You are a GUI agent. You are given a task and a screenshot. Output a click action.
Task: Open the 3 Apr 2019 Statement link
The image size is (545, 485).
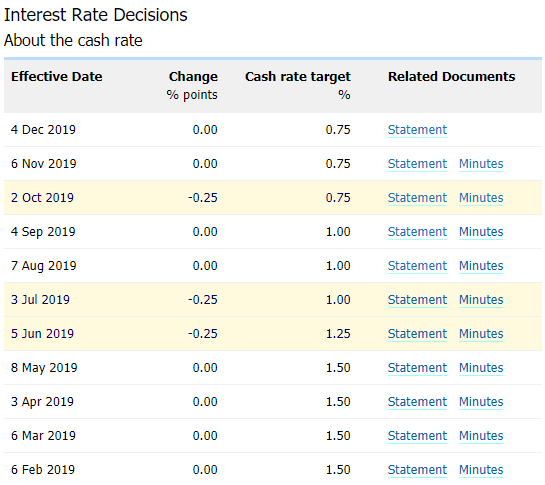tap(417, 402)
